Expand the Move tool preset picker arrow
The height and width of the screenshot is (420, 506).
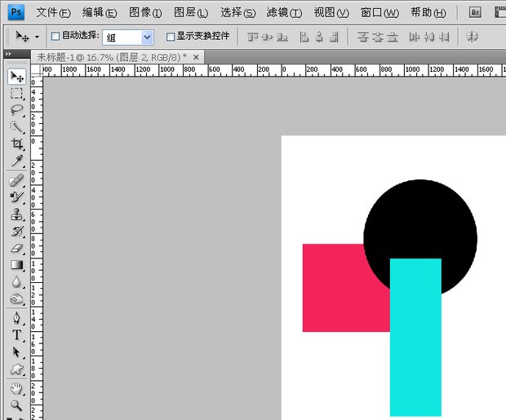37,38
